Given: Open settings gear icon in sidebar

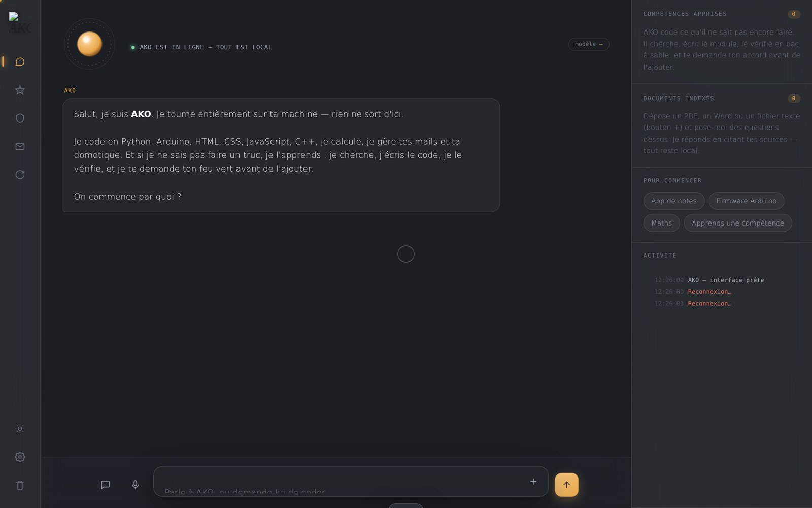Looking at the screenshot, I should (20, 457).
